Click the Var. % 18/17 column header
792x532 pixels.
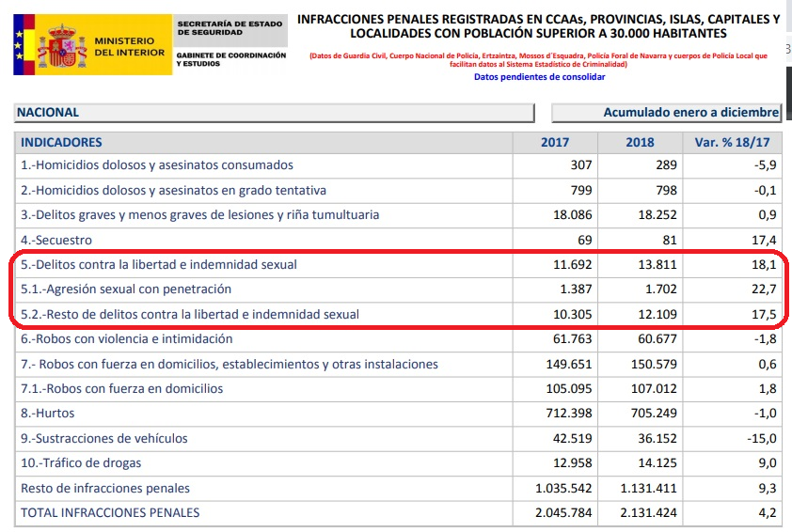732,143
